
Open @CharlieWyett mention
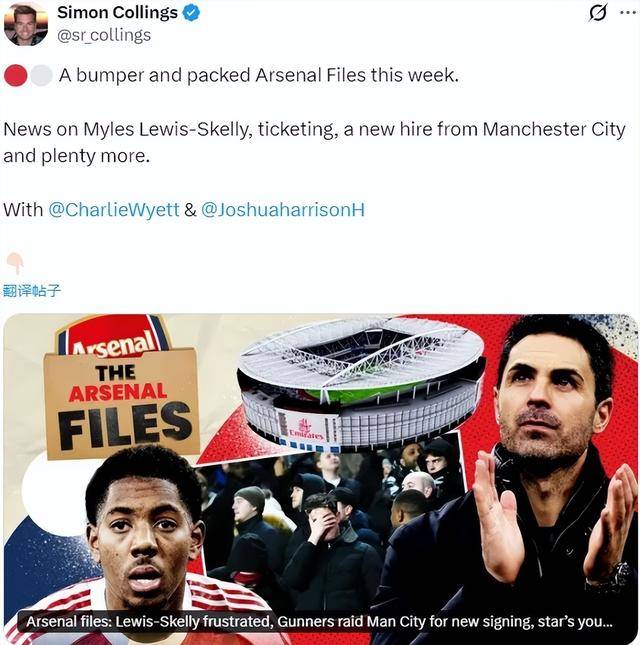tap(114, 210)
